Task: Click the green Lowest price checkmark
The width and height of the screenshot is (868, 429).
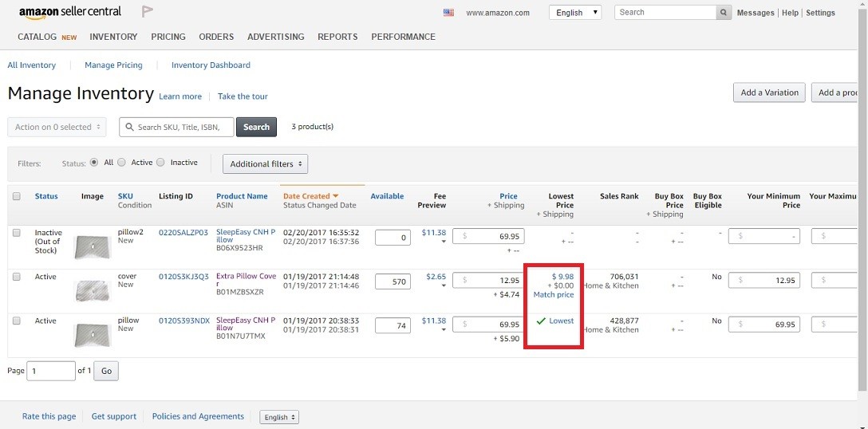Action: (x=541, y=321)
